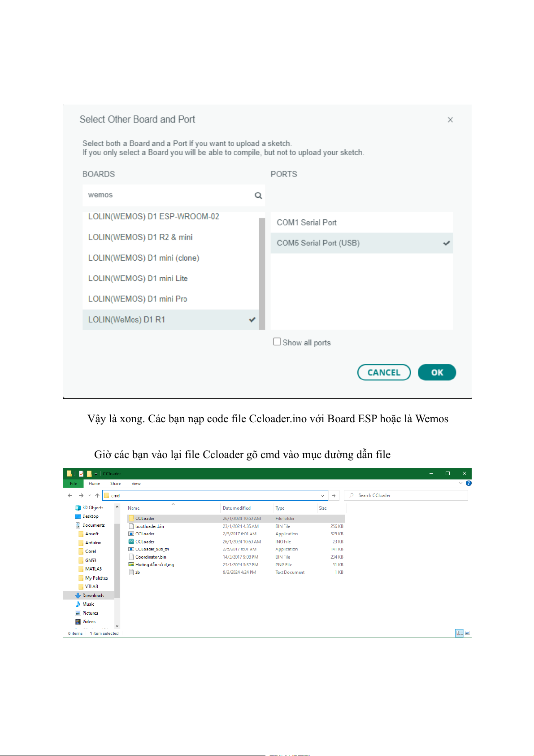
Task: Enable the Show all ports checkbox
Action: (x=277, y=342)
